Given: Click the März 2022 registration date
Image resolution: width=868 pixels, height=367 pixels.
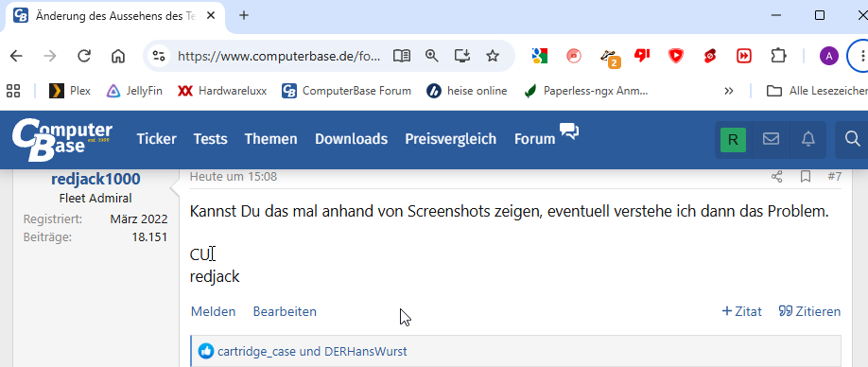Looking at the screenshot, I should (138, 218).
